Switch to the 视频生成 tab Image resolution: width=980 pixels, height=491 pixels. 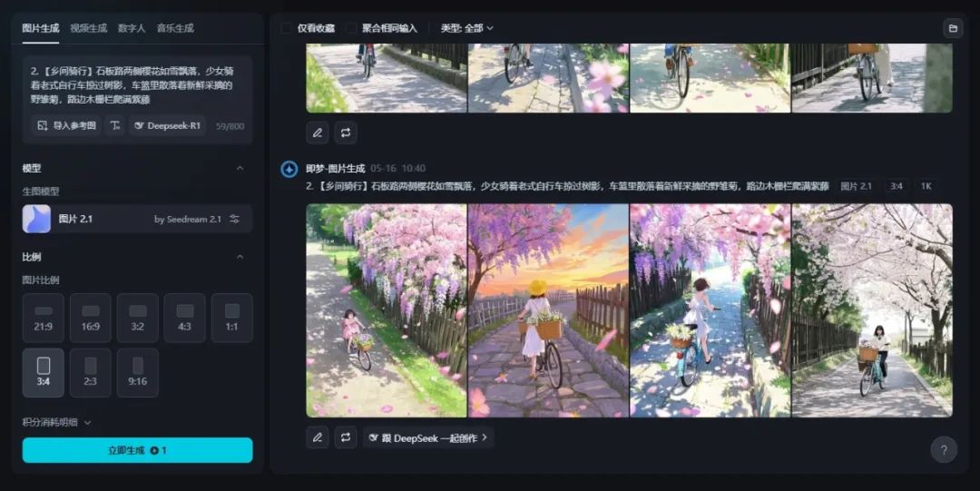(88, 28)
